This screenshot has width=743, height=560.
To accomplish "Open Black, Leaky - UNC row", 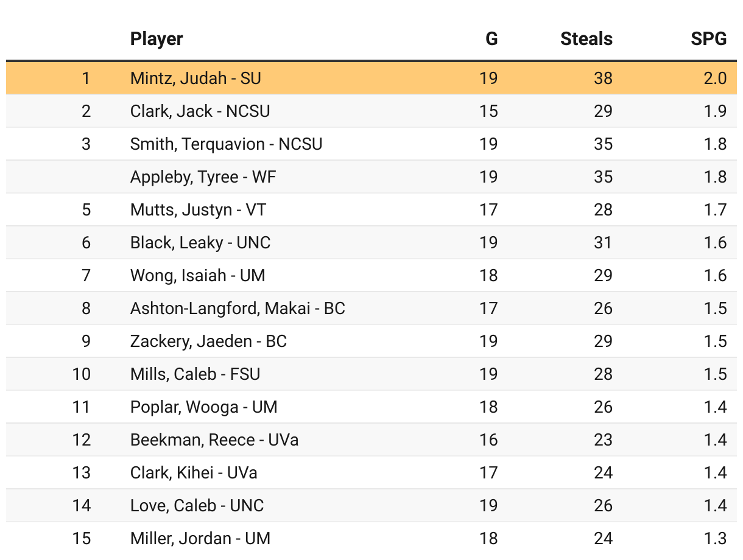I will click(200, 242).
